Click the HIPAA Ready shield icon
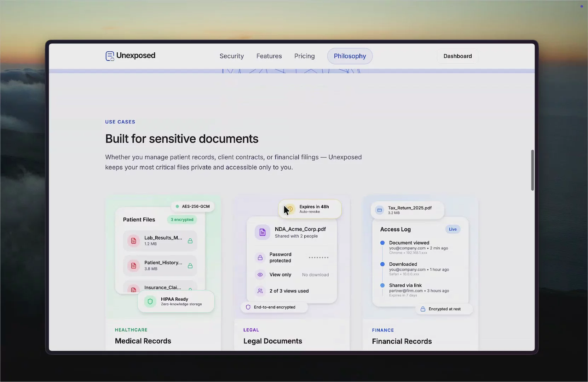Image resolution: width=588 pixels, height=382 pixels. pyautogui.click(x=150, y=301)
